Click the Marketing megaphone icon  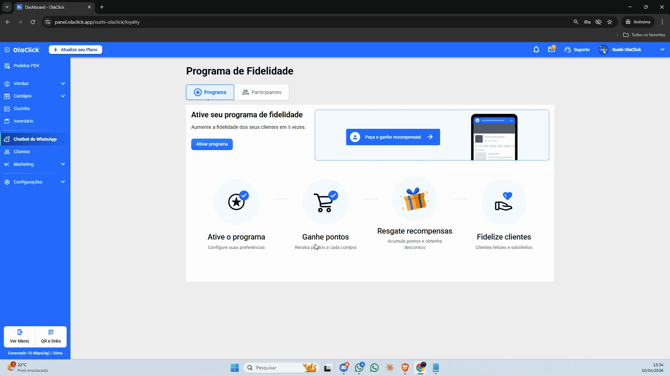[x=7, y=164]
